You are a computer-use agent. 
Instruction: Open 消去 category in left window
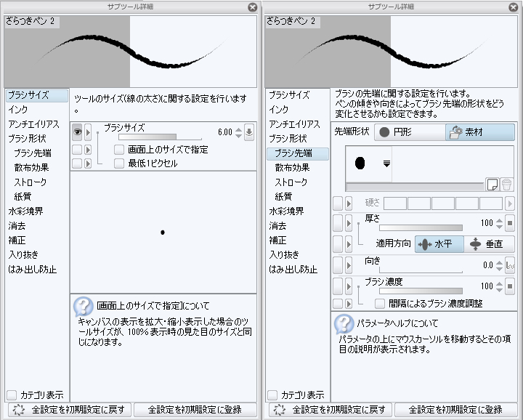coord(17,226)
